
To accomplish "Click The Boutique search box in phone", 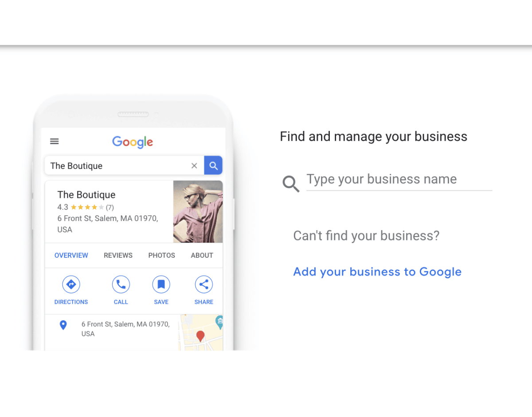I will point(125,165).
